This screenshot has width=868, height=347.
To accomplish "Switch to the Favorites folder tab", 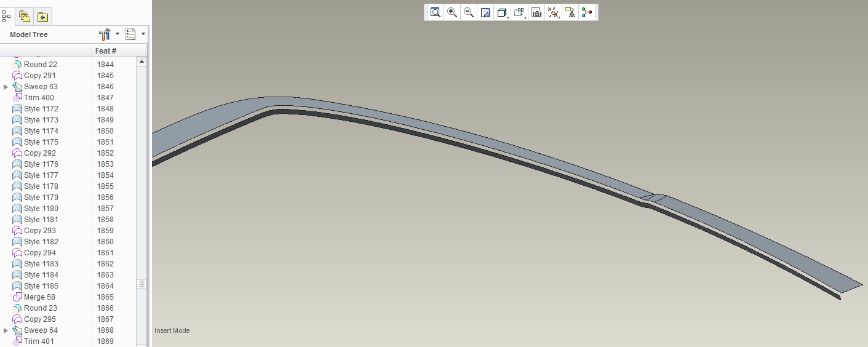I will tap(42, 17).
